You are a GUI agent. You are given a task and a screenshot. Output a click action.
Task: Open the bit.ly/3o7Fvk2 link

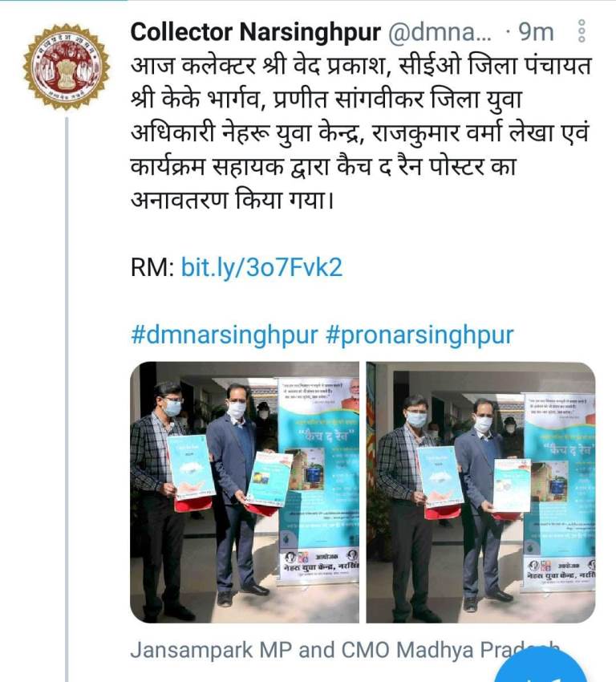[261, 267]
